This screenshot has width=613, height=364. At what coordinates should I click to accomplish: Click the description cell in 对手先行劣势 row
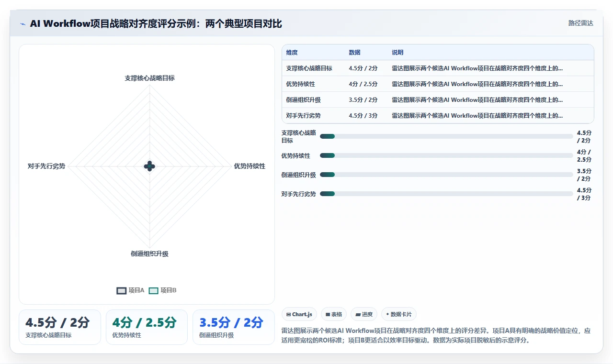click(477, 116)
